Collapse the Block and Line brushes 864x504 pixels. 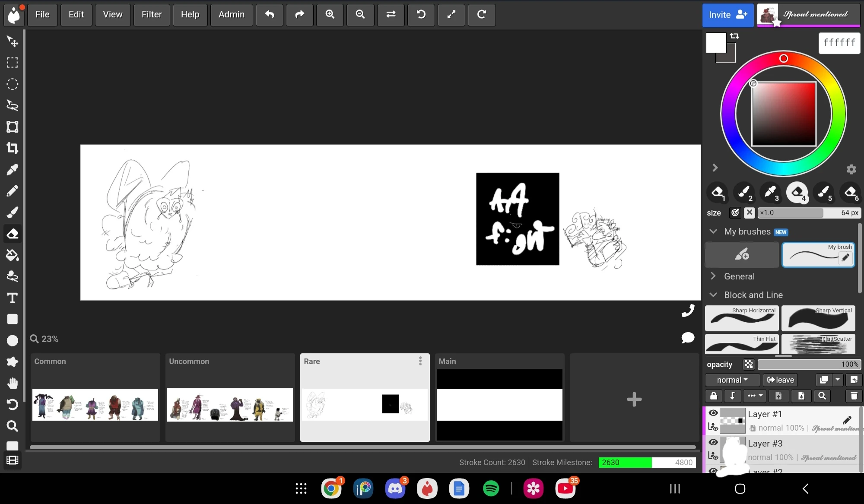714,295
